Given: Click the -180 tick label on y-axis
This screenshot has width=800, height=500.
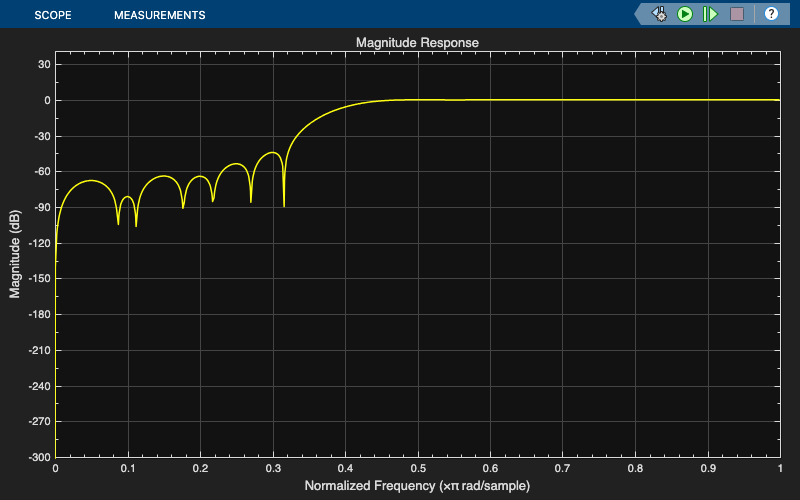Looking at the screenshot, I should (x=39, y=315).
